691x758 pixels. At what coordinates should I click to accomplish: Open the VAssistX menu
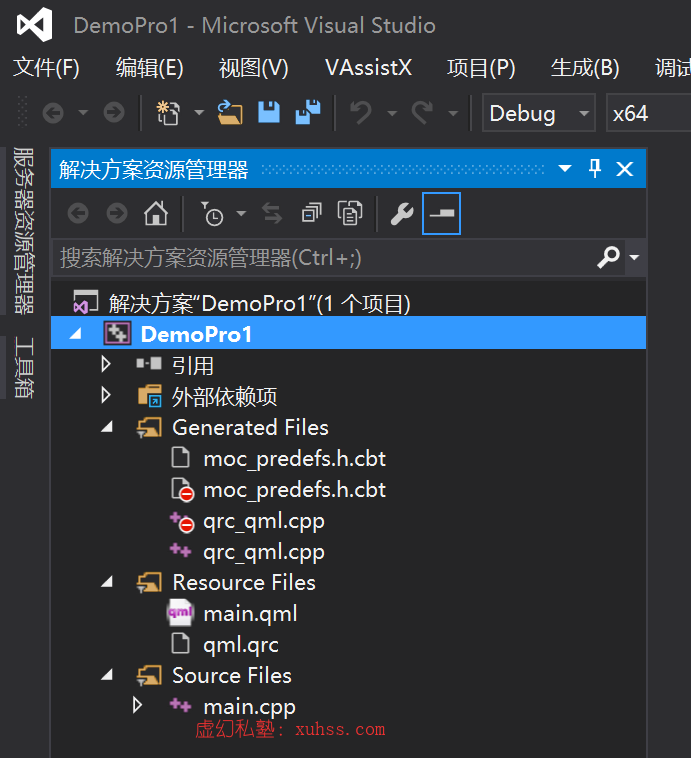pyautogui.click(x=368, y=68)
